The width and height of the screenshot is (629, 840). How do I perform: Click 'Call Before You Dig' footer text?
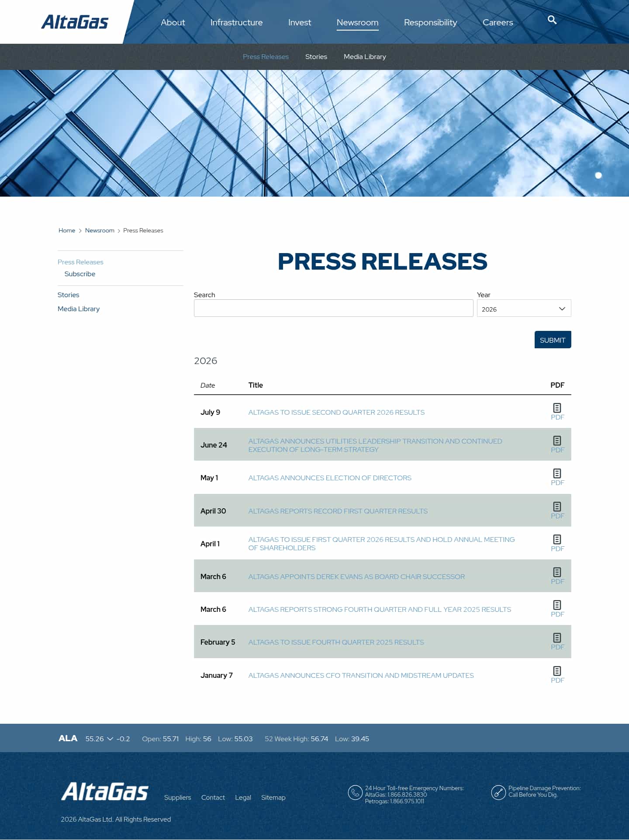coord(533,795)
